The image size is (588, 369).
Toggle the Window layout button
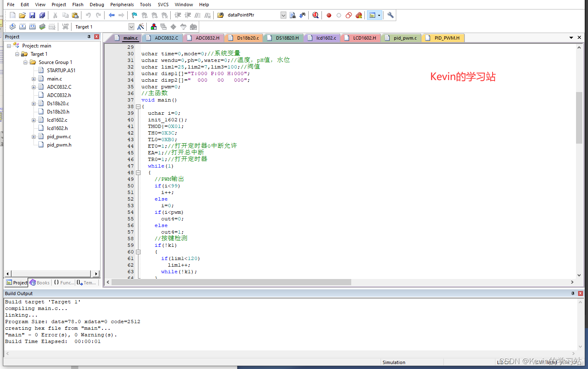372,15
